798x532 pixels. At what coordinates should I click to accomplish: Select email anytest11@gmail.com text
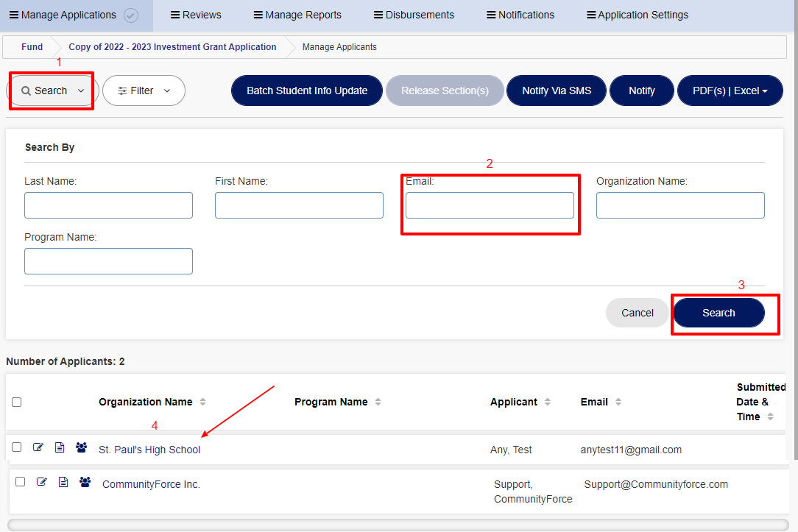[631, 450]
